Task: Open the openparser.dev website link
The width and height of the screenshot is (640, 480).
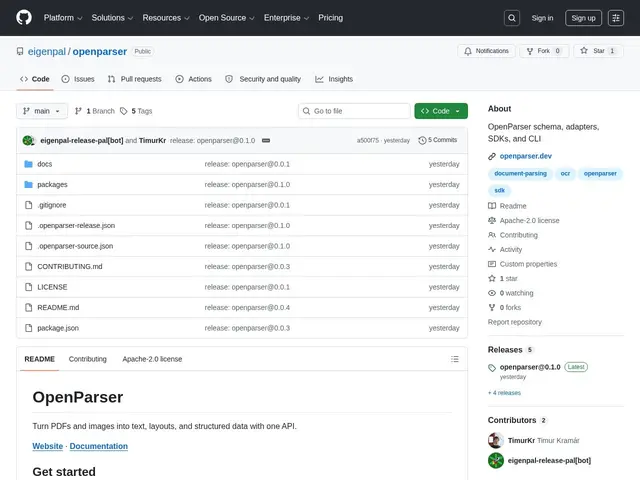Action: pyautogui.click(x=526, y=156)
